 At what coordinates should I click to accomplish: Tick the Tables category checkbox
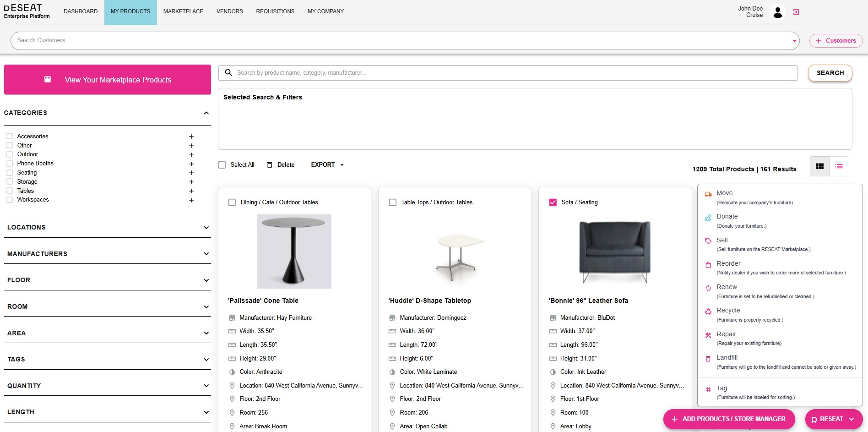pyautogui.click(x=10, y=191)
